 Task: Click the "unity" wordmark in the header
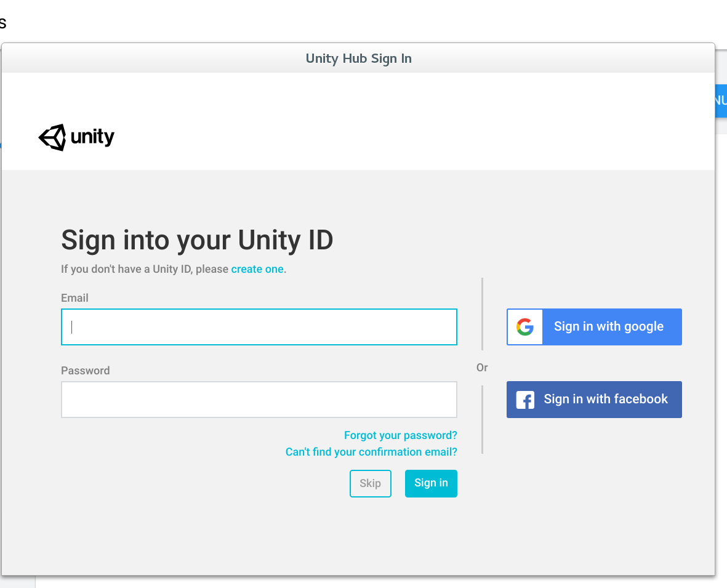(x=92, y=137)
